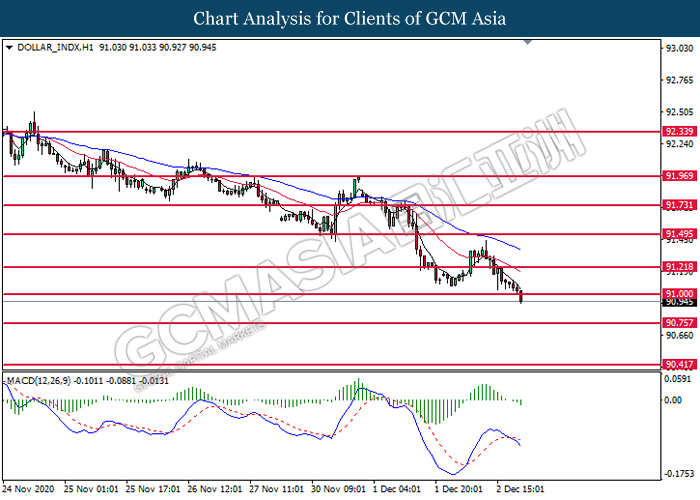The width and height of the screenshot is (700, 500).
Task: Click the 92.505 price axis value
Action: click(x=679, y=112)
